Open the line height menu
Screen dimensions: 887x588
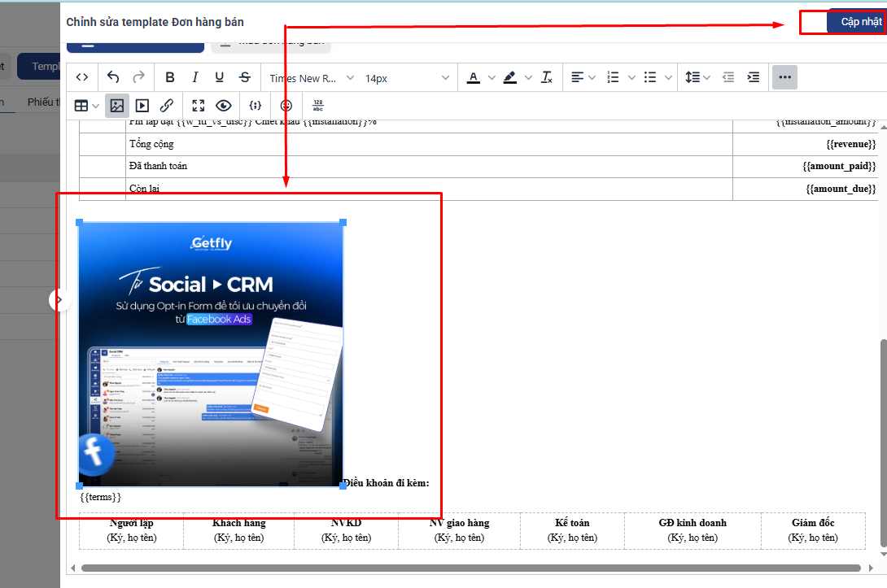(697, 77)
